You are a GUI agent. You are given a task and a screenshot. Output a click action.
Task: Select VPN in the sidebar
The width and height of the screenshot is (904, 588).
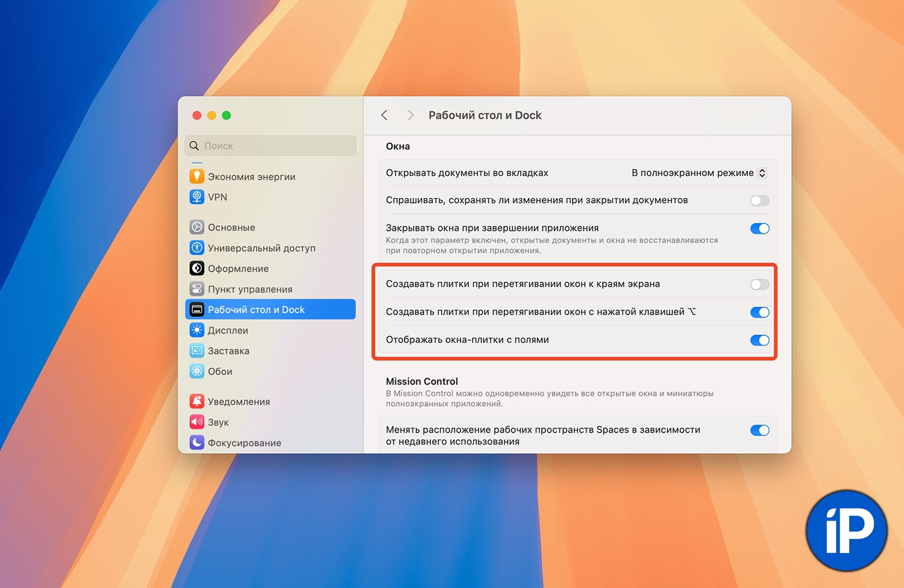[x=270, y=197]
